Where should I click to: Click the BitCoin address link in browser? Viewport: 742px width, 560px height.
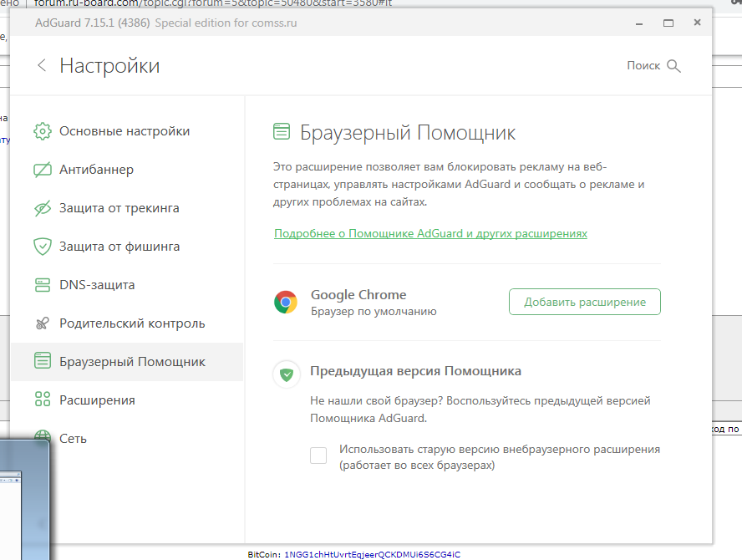372,554
